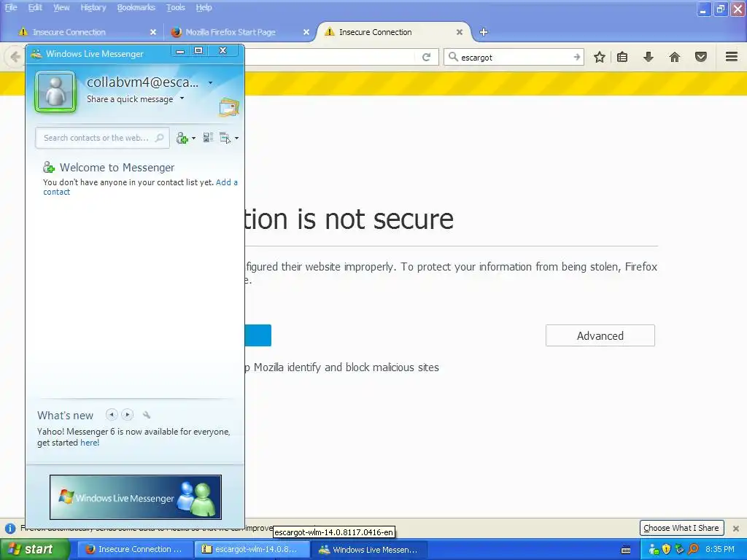Show previous What's new item
This screenshot has height=560, width=747.
coord(112,415)
